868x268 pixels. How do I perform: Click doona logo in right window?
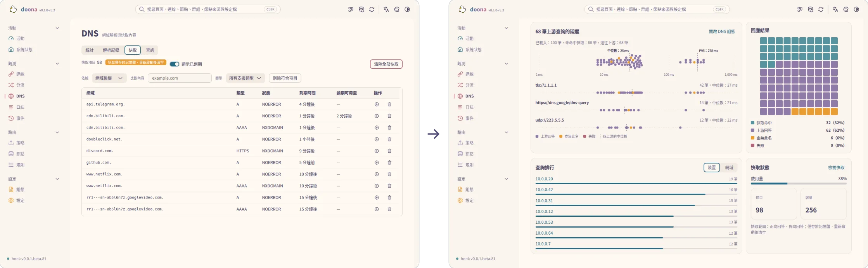[462, 9]
